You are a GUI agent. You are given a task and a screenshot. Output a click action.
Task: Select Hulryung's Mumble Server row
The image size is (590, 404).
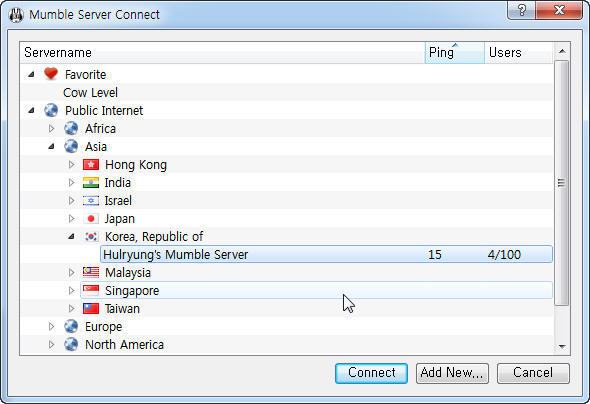coord(326,254)
